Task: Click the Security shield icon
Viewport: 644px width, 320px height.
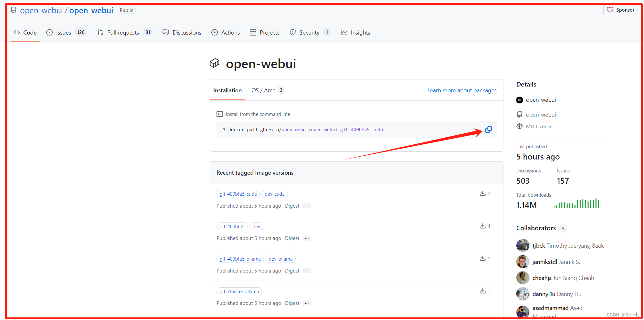Action: tap(293, 32)
